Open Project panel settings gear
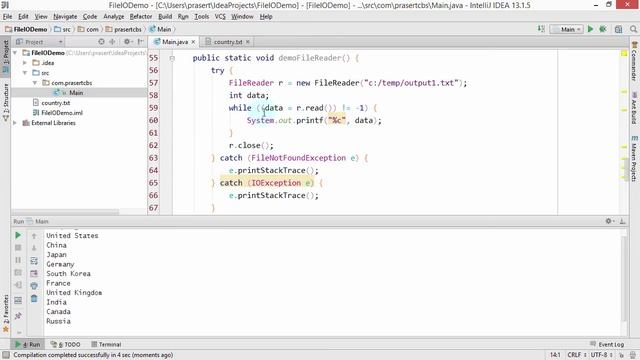The width and height of the screenshot is (640, 360). (127, 42)
